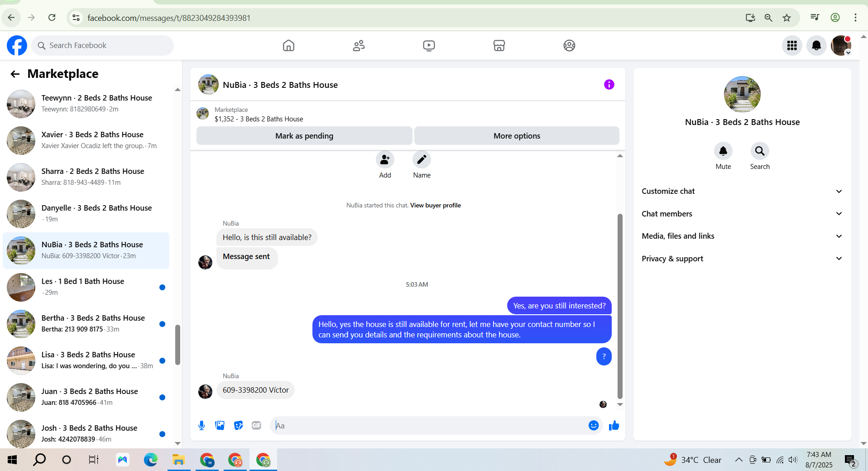
Task: Open the account profile picture menu
Action: click(x=841, y=45)
